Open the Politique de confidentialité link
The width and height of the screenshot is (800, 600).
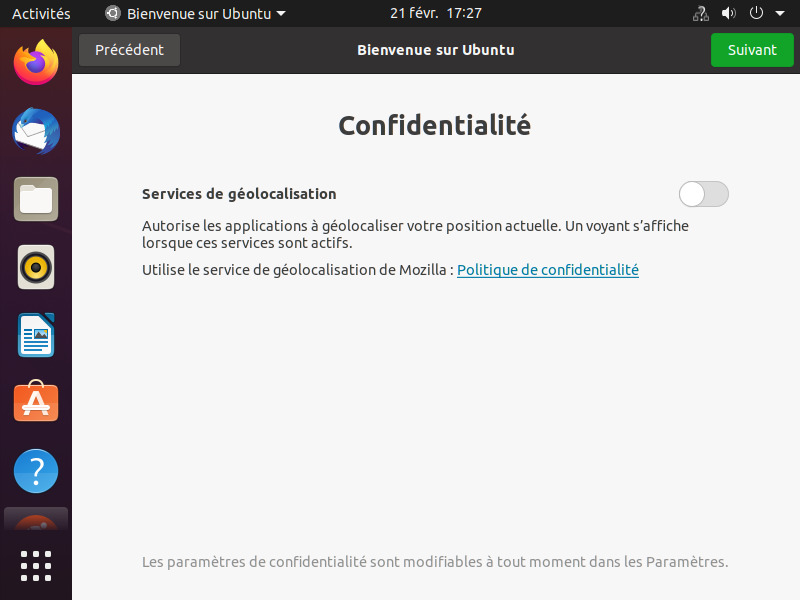coord(547,270)
